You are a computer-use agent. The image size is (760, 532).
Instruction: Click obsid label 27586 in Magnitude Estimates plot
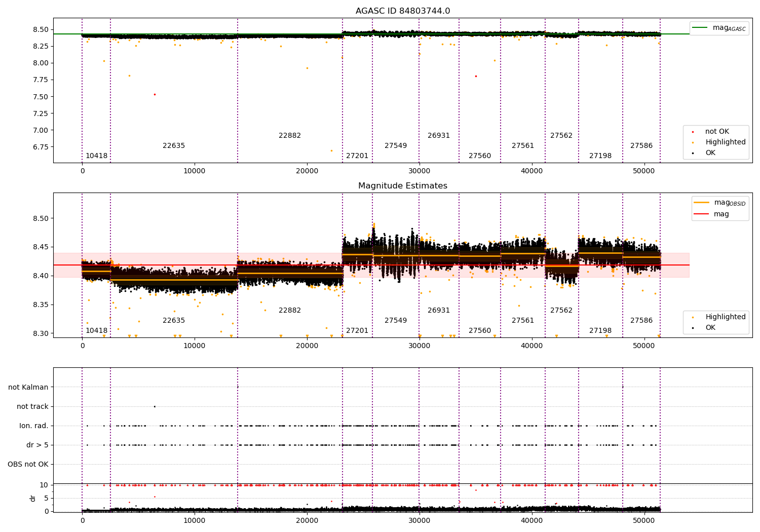coord(641,321)
